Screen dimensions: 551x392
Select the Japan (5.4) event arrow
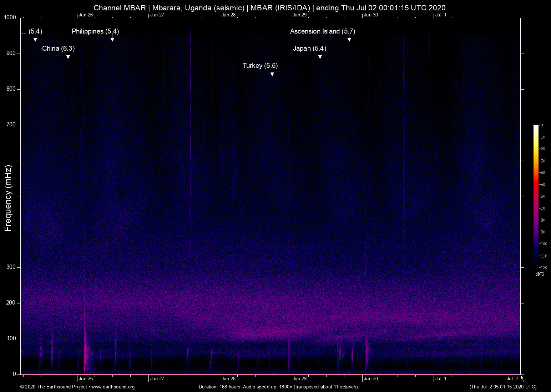(320, 56)
